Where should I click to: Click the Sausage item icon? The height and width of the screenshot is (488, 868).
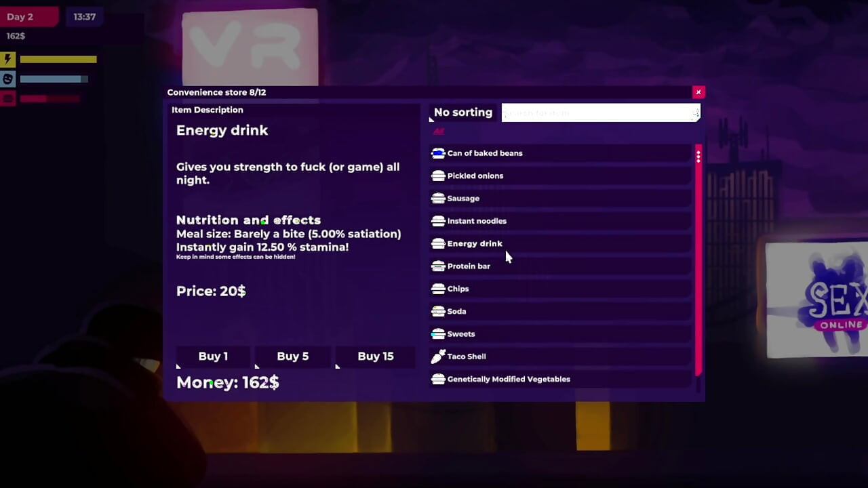(x=438, y=199)
